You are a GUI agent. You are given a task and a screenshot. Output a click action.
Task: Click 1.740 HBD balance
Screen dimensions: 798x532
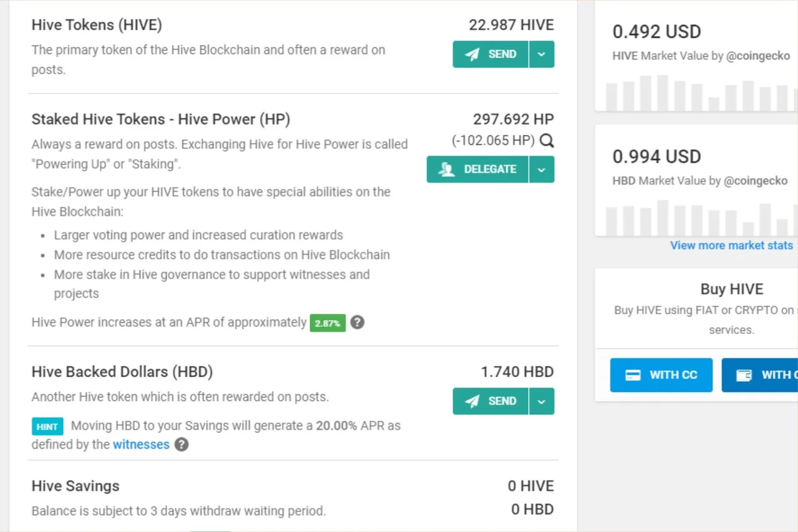[x=517, y=372]
